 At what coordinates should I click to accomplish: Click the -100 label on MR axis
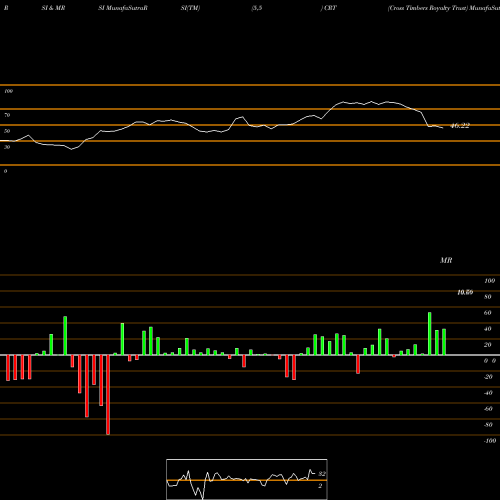tap(490, 441)
